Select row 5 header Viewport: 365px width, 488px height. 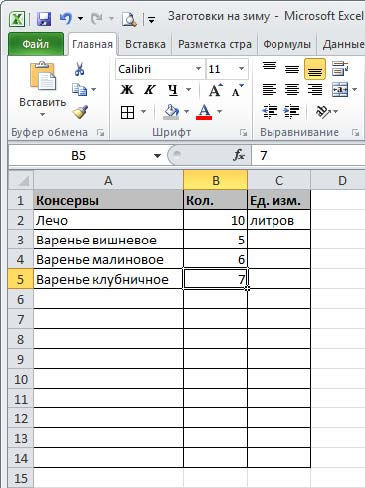tap(21, 279)
